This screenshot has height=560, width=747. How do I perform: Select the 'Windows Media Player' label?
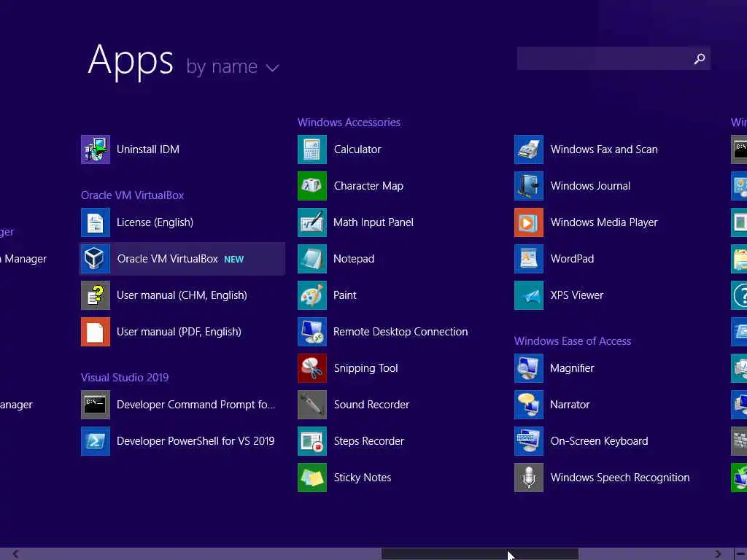click(x=604, y=222)
